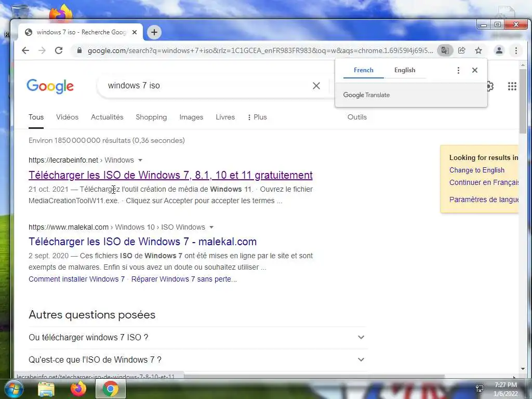Image resolution: width=532 pixels, height=399 pixels.
Task: Click the 'Autres questions posées' heading
Action: [x=92, y=315]
